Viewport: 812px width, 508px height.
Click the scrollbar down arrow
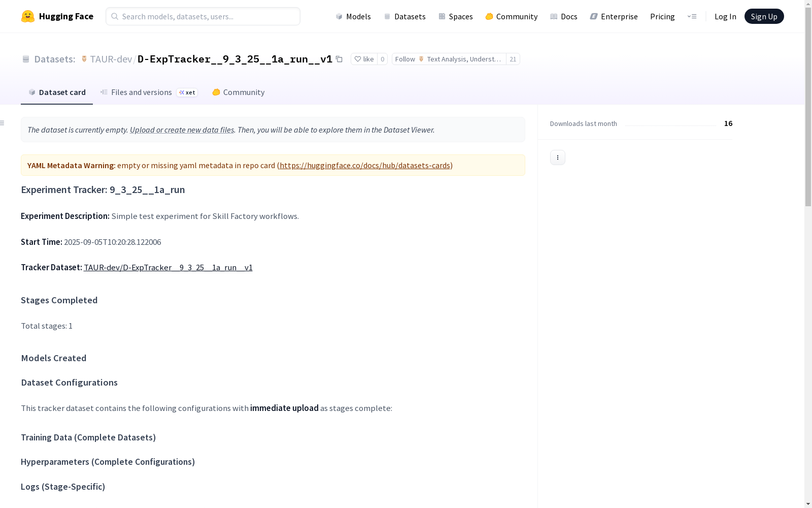point(808,504)
